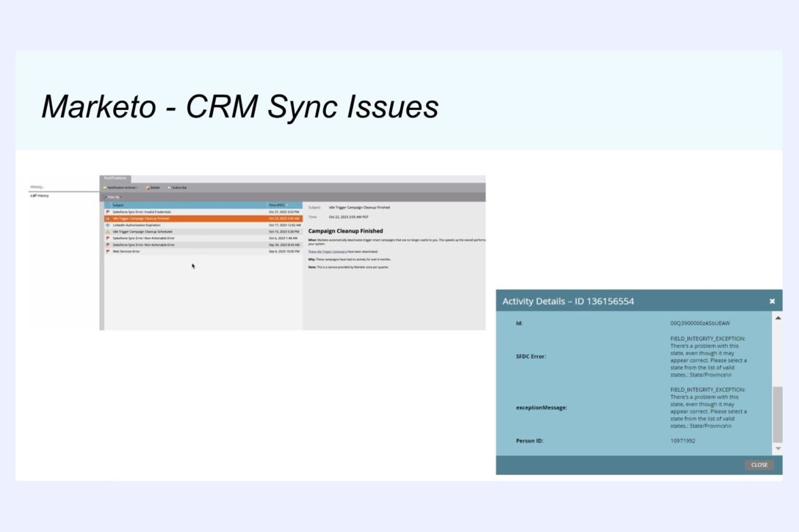
Task: Click the Sep 30, 2023 8:43 AM timestamp
Action: click(x=284, y=245)
